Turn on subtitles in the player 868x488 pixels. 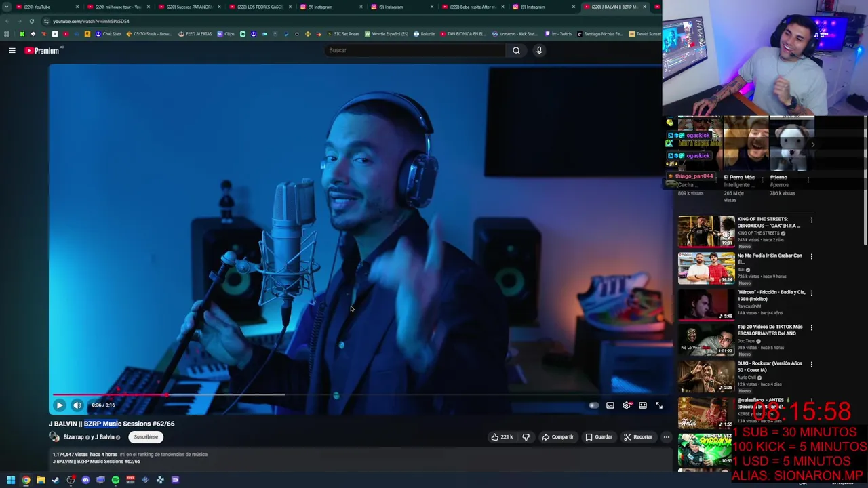pyautogui.click(x=610, y=405)
